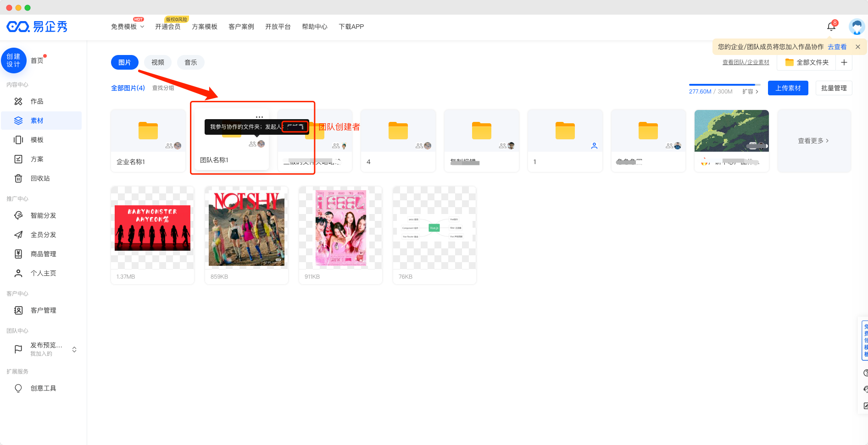
Task: Click collaborator icon on folder 1
Action: pos(594,146)
